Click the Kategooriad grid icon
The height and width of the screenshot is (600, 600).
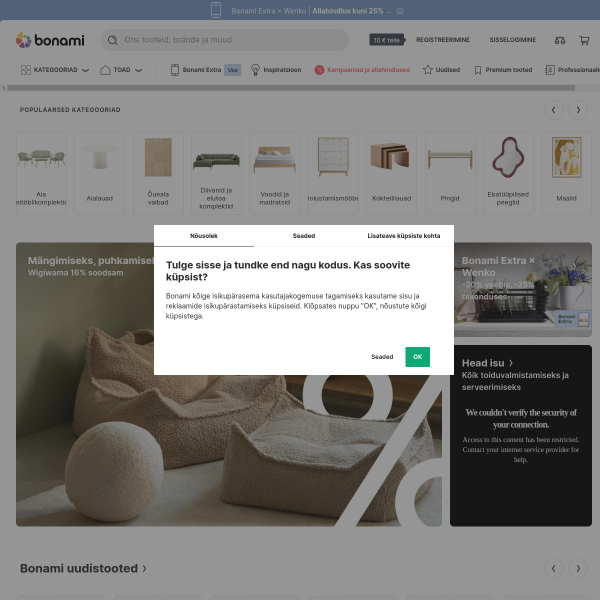pos(26,70)
